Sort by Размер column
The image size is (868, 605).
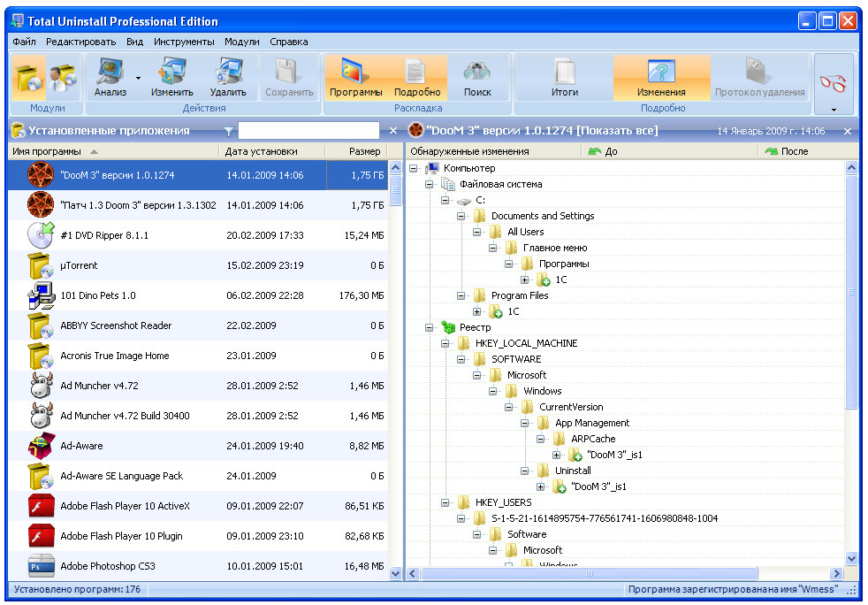coord(356,151)
